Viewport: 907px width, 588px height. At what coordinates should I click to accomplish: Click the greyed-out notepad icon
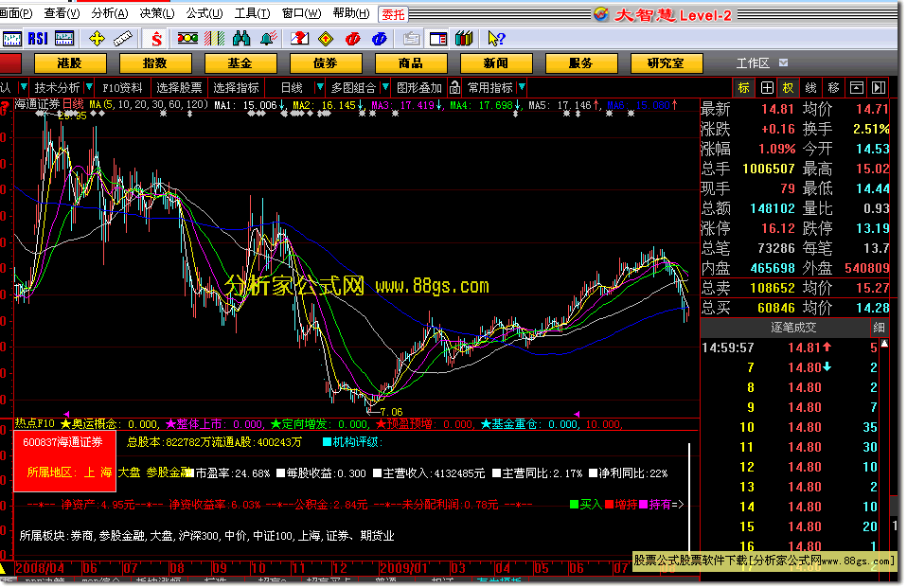[411, 39]
